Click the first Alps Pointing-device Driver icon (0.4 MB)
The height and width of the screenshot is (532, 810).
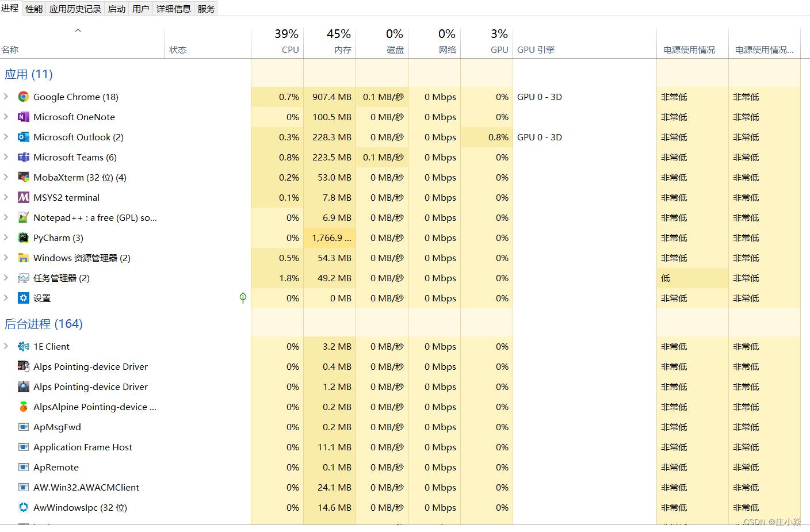click(23, 366)
